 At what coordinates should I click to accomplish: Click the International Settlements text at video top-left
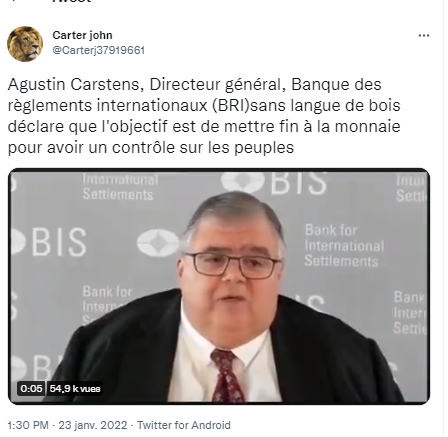point(120,187)
